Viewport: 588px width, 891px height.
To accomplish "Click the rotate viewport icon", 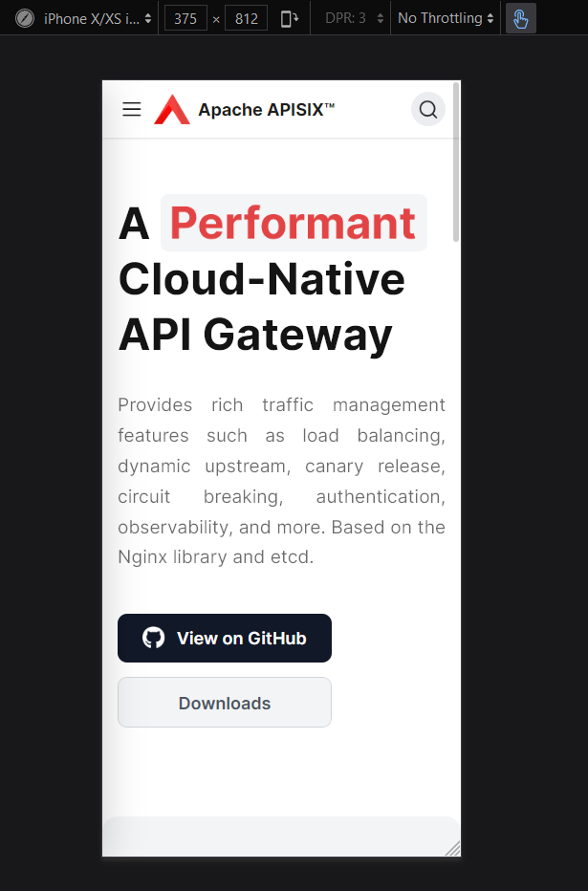I will pos(290,19).
